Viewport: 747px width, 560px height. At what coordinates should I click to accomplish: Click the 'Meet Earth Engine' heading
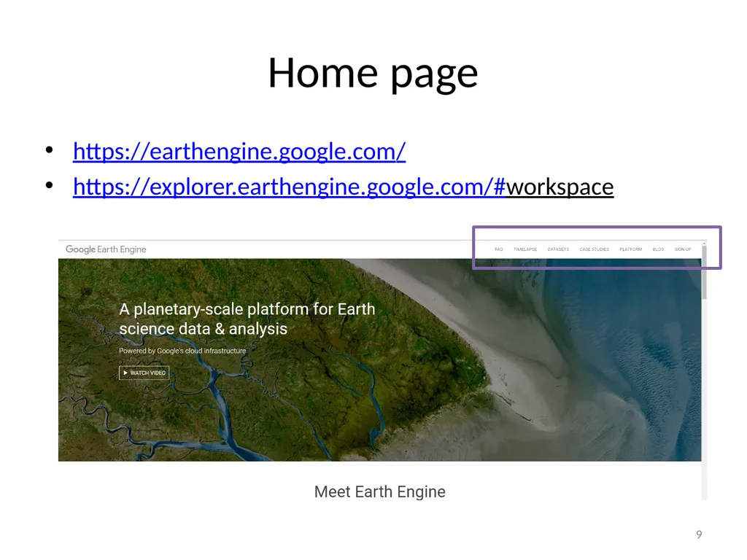coord(379,491)
